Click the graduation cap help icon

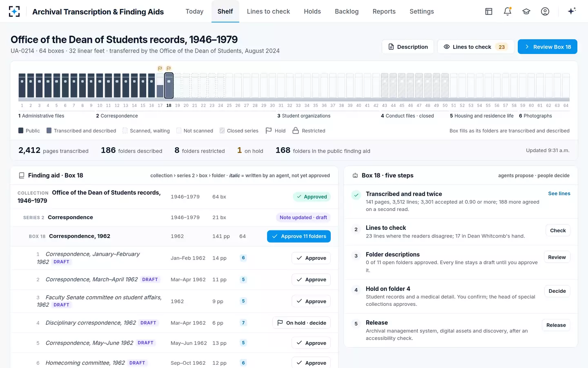pos(526,11)
